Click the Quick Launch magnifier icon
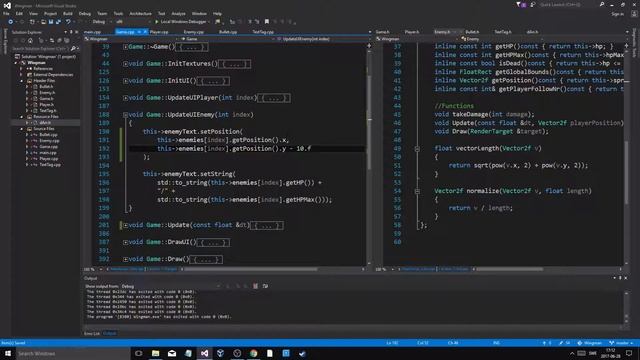The image size is (640, 360). (x=602, y=4)
